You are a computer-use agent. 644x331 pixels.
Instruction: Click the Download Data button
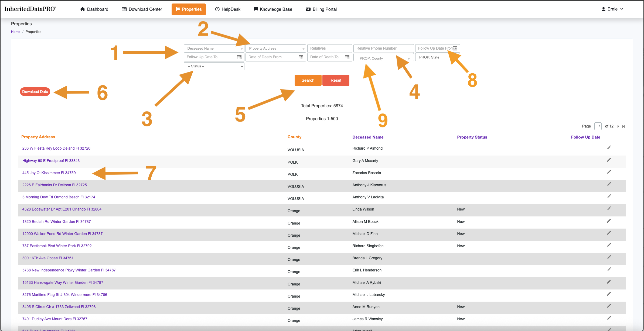pyautogui.click(x=35, y=92)
